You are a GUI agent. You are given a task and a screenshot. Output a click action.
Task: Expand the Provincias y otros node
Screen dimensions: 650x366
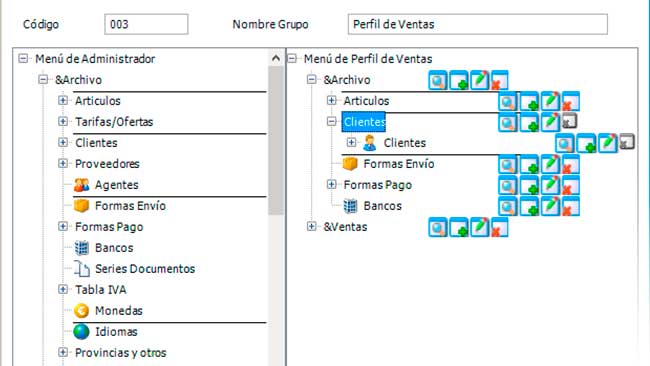(63, 352)
